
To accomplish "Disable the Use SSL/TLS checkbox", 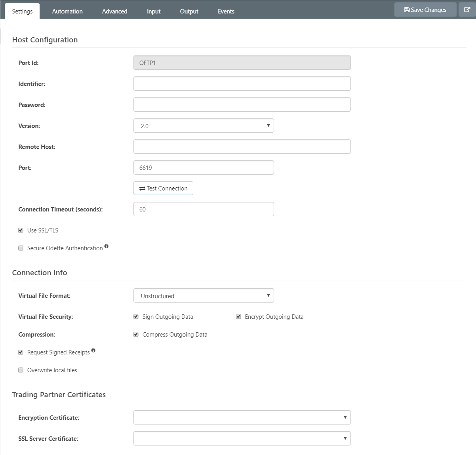I will (x=21, y=230).
